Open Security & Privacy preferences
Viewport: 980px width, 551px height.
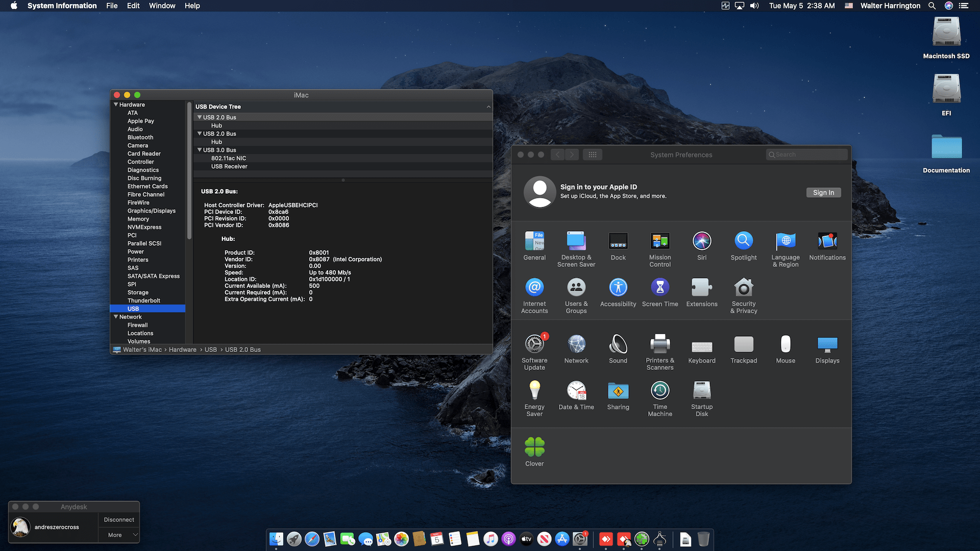tap(744, 295)
